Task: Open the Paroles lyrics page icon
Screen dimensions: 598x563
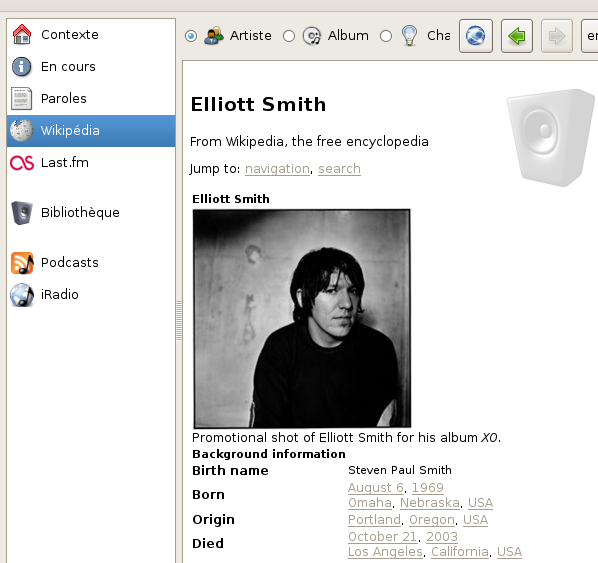Action: 22,98
